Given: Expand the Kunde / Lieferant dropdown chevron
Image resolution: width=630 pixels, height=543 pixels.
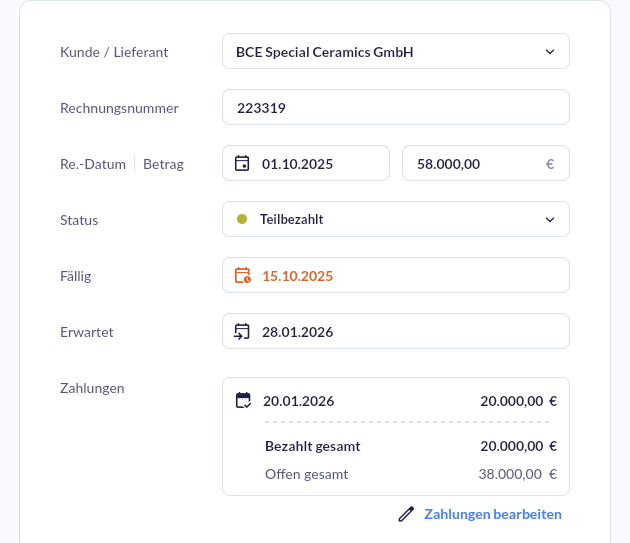Looking at the screenshot, I should (x=549, y=51).
